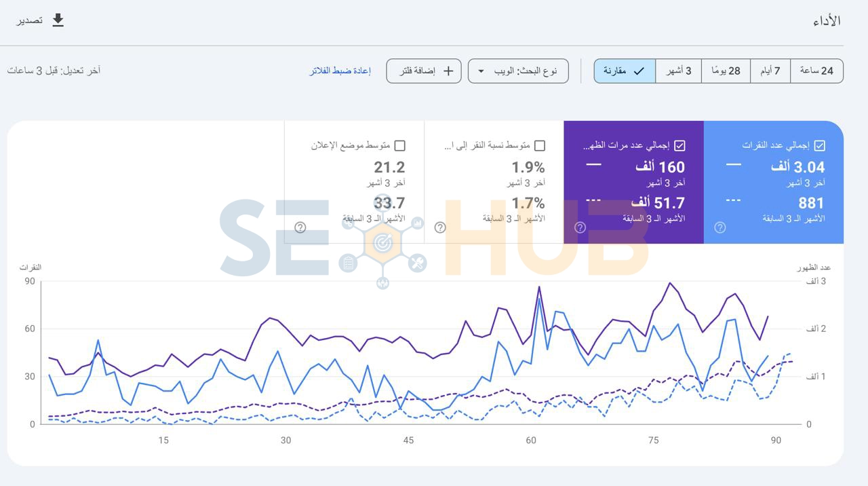Select the 24 hours date range
This screenshot has width=868, height=486.
pyautogui.click(x=816, y=71)
